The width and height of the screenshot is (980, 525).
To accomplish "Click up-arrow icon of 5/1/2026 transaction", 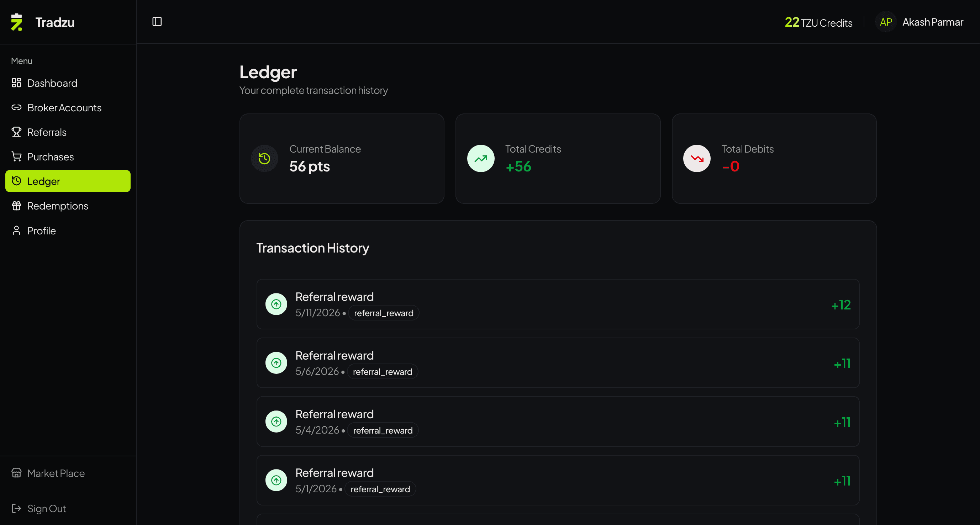I will [276, 480].
